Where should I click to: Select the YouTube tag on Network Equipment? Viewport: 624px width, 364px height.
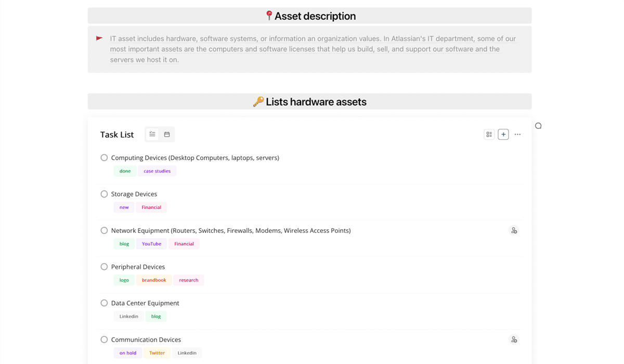151,244
